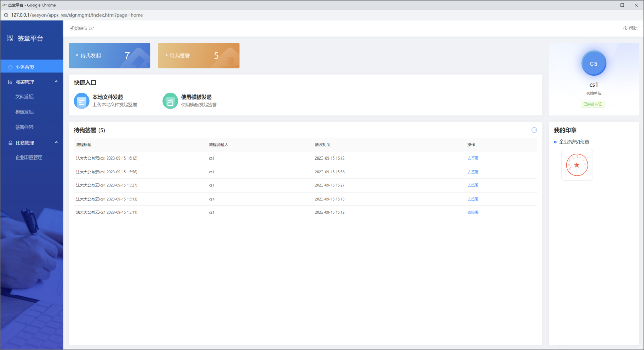Select 签署任务 in the sidebar
Screen dimensions: 644x350
click(x=24, y=127)
